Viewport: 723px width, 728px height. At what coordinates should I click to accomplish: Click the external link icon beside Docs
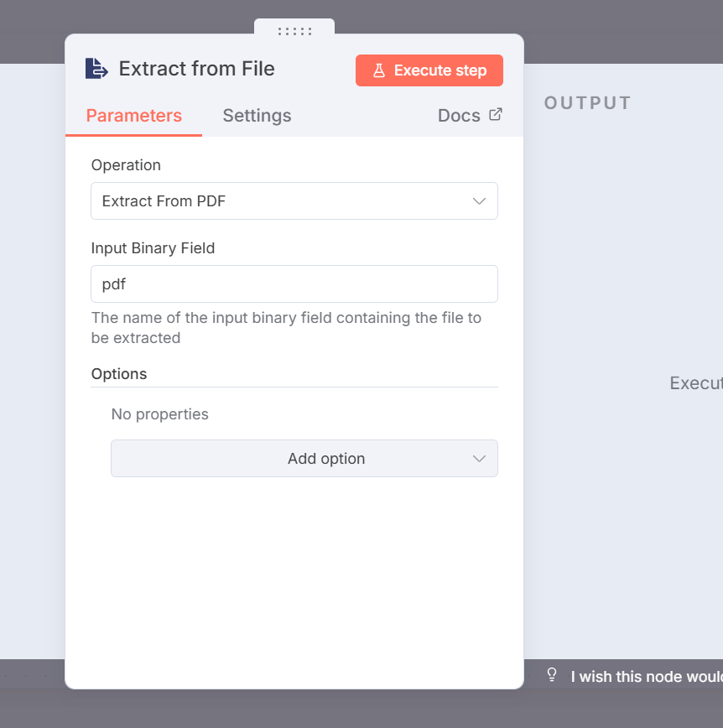[496, 115]
